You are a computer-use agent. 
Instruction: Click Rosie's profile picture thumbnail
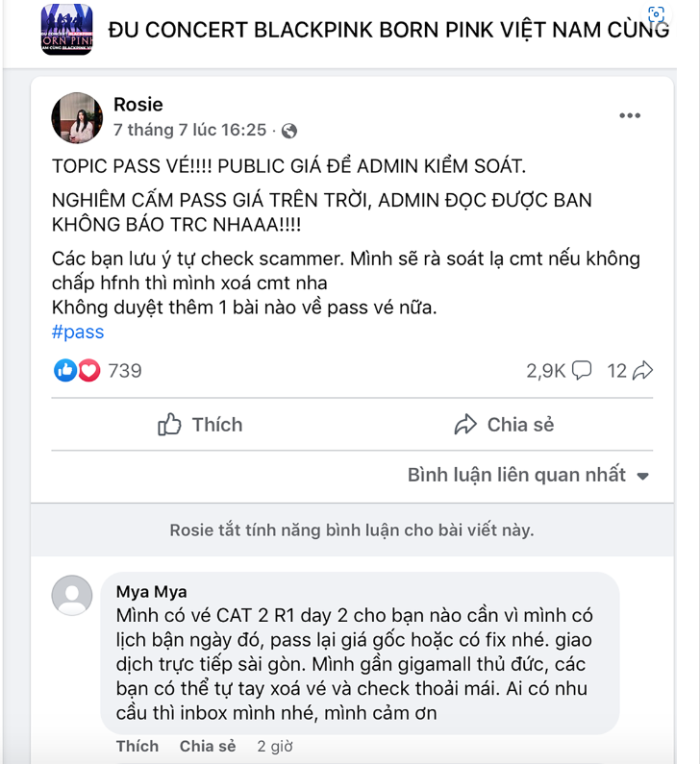click(x=77, y=117)
